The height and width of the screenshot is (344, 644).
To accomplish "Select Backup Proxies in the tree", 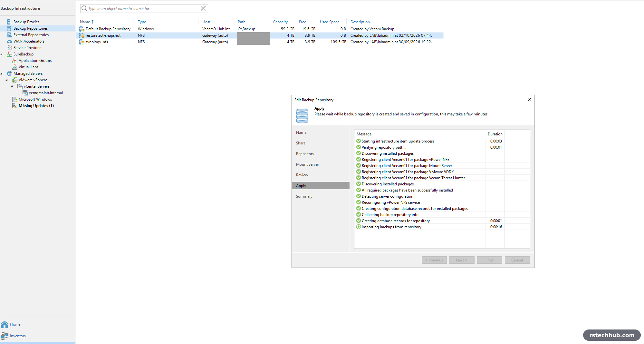I will tap(26, 22).
